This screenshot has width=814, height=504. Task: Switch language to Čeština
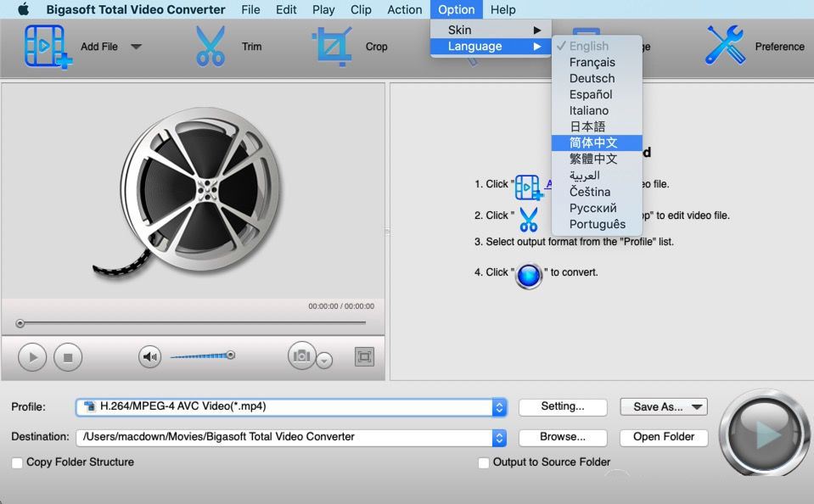[x=597, y=192]
